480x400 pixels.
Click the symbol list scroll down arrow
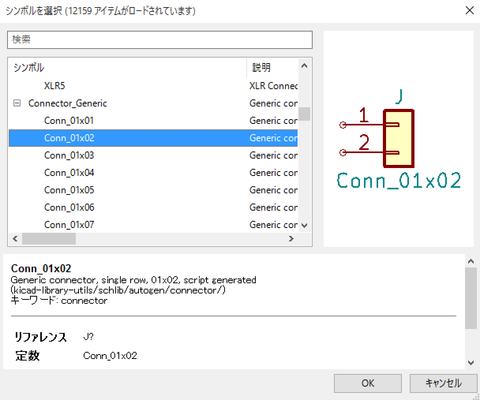(x=304, y=226)
